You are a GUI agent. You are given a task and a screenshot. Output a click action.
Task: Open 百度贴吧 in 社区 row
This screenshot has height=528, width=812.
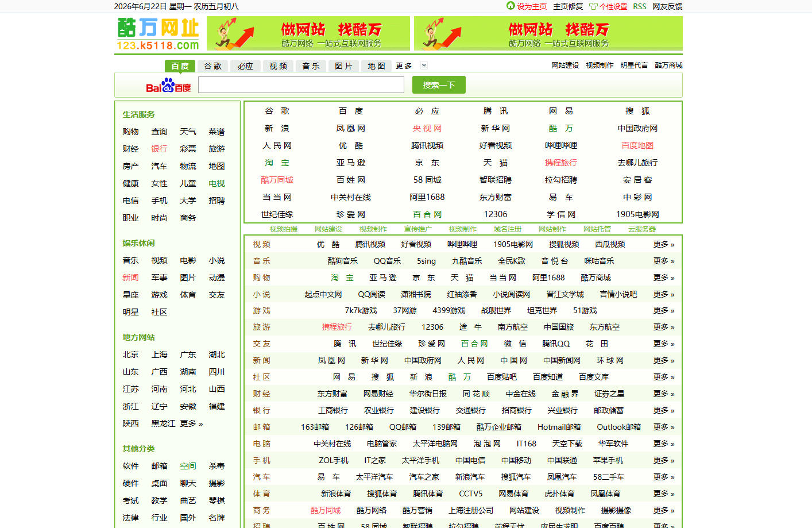(502, 377)
